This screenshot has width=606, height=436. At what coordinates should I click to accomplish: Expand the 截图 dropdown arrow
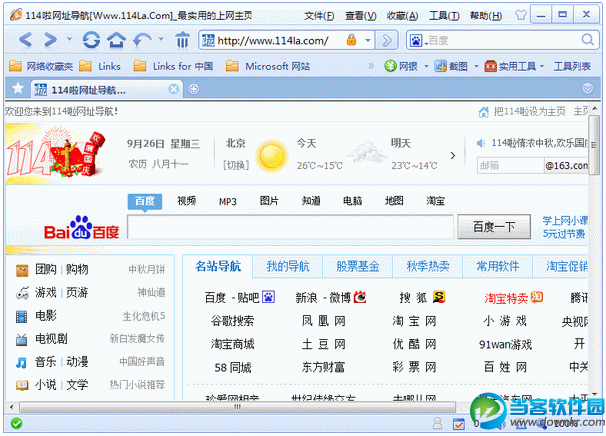[476, 66]
